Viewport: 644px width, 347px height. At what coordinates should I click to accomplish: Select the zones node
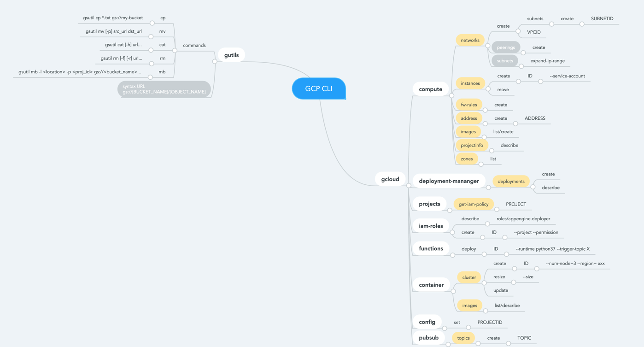[467, 159]
